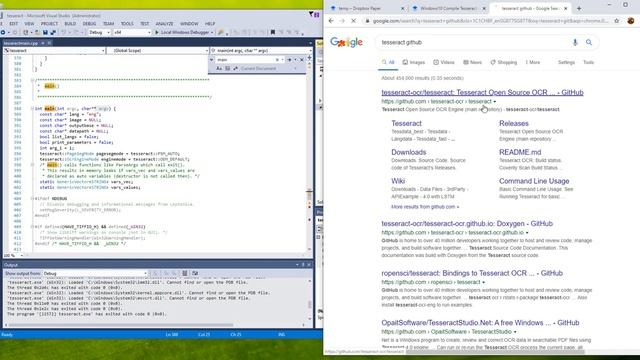Open WINDOW menu in Visual Studio

(x=189, y=24)
